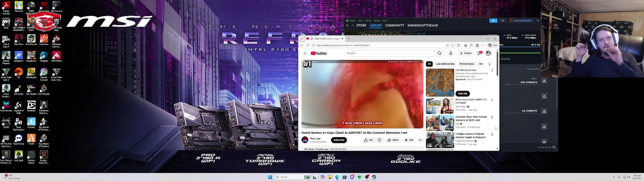Open Steam notifications bell icon
Viewport: 644px width, 181px height.
pyautogui.click(x=503, y=21)
